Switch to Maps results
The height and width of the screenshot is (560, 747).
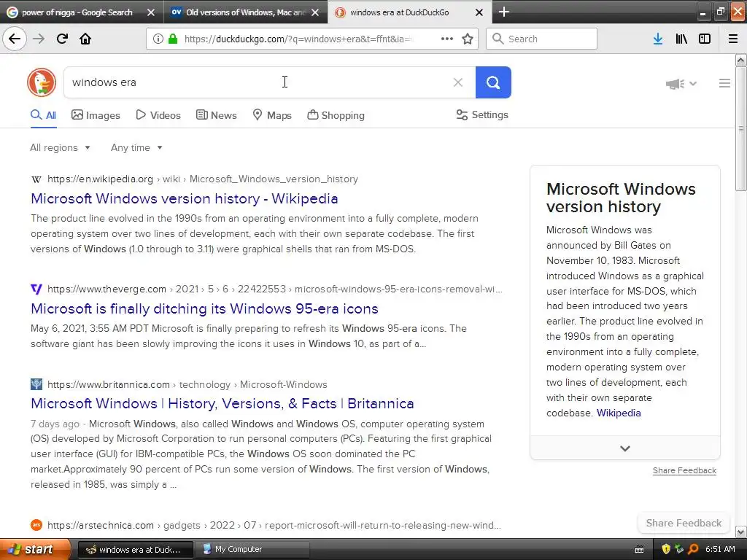pyautogui.click(x=272, y=115)
